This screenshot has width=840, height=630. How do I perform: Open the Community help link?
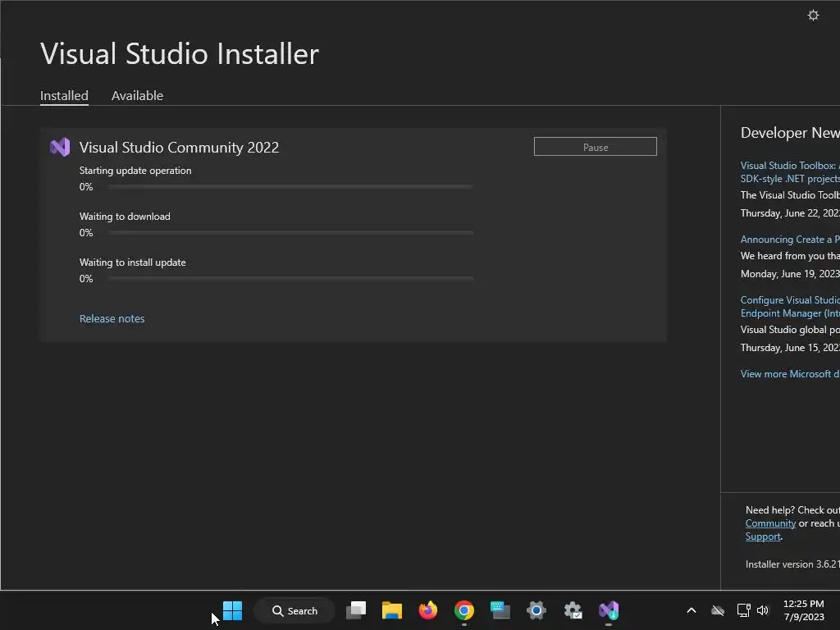pos(770,523)
